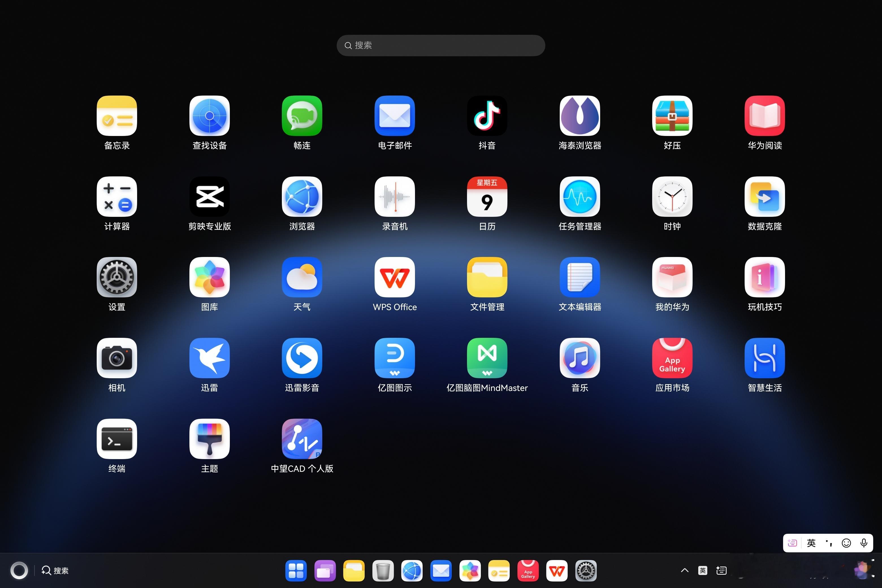This screenshot has height=588, width=882.
Task: Open the 日历 calendar app
Action: point(487,196)
